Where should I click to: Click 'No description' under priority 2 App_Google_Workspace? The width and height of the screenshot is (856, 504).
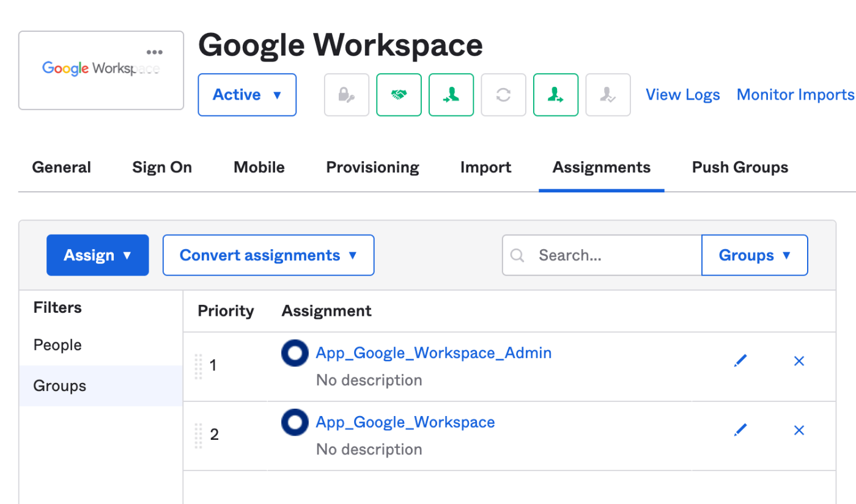pyautogui.click(x=369, y=449)
